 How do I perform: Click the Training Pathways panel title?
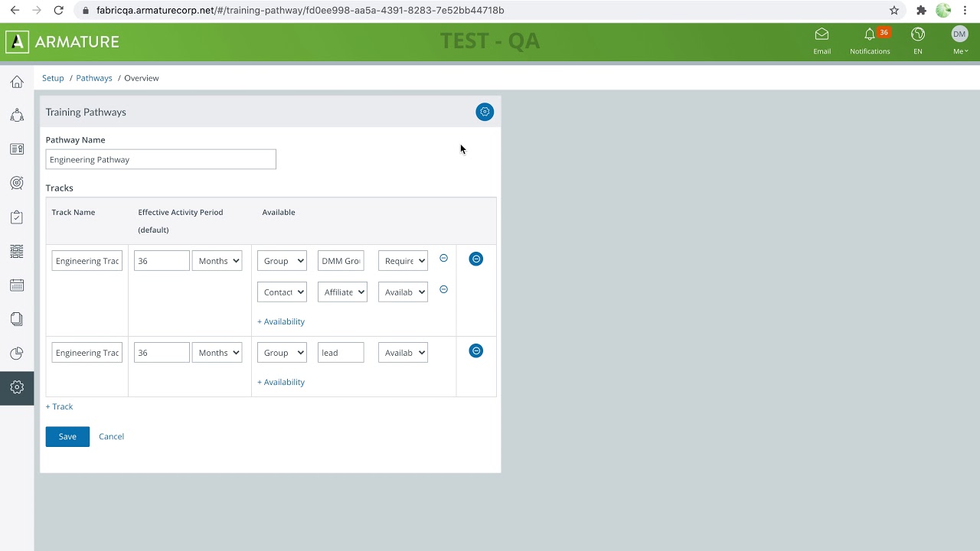(x=86, y=112)
